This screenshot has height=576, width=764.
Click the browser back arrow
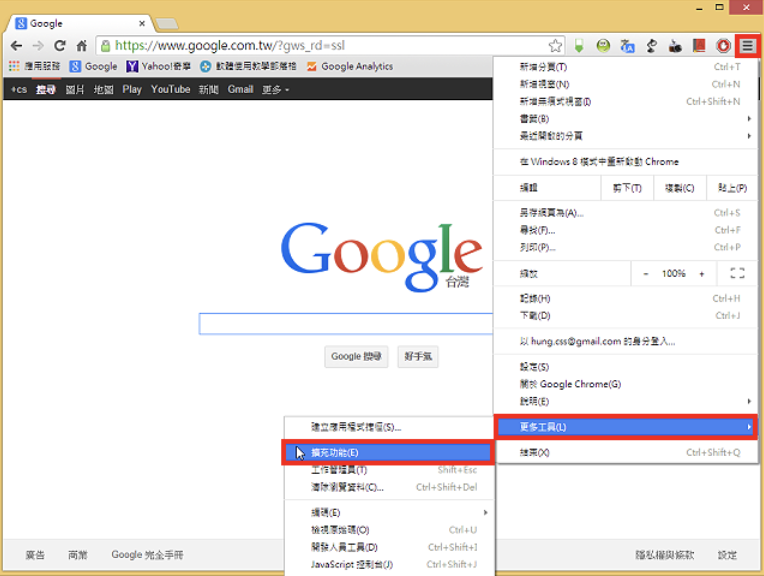tap(16, 46)
